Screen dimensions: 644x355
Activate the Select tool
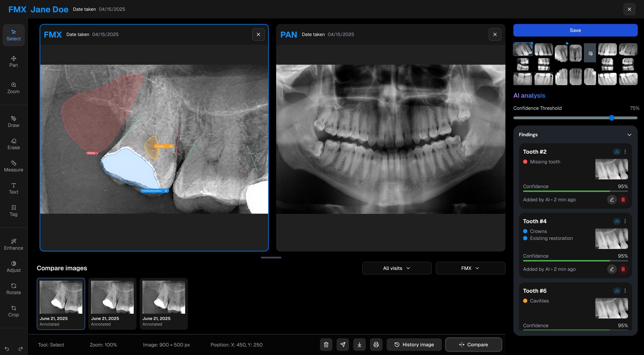click(x=13, y=35)
